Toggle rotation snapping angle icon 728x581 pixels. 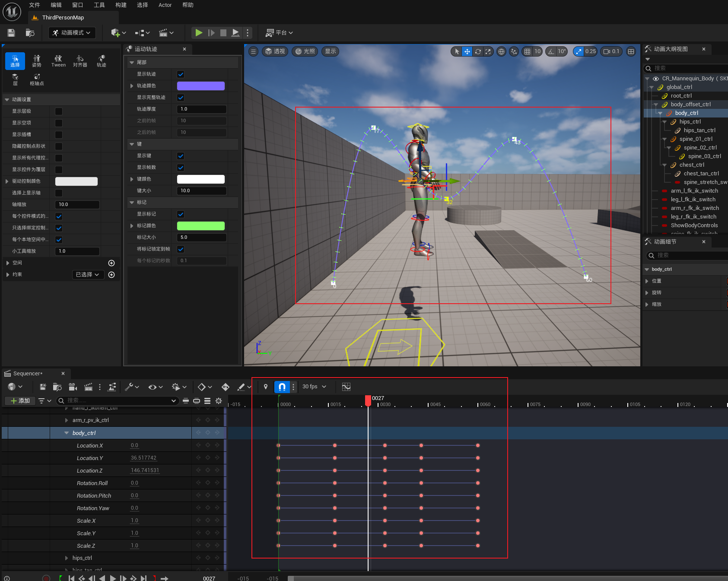tap(551, 51)
